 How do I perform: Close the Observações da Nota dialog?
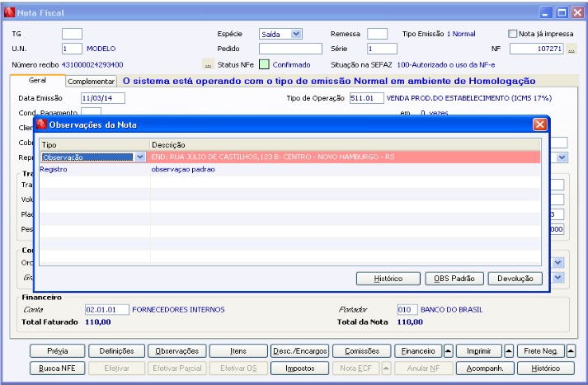pyautogui.click(x=539, y=124)
